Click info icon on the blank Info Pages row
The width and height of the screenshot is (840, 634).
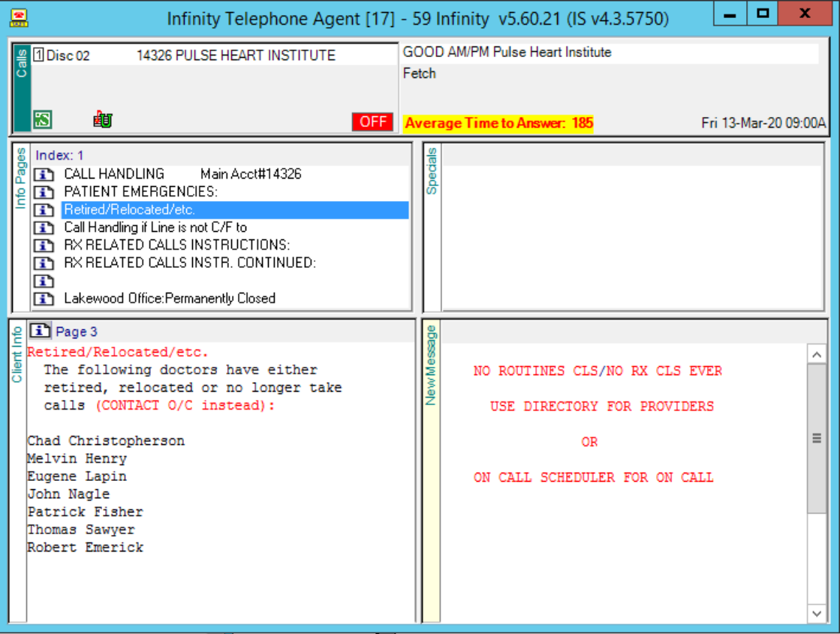(44, 281)
